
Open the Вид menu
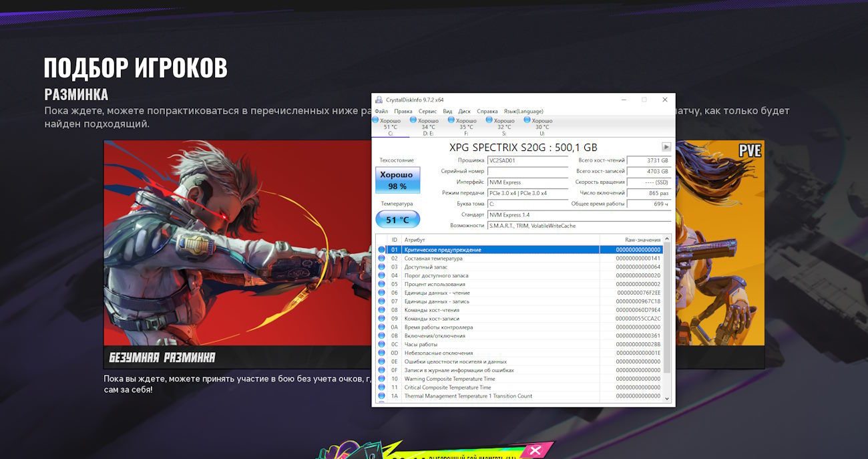click(x=447, y=111)
